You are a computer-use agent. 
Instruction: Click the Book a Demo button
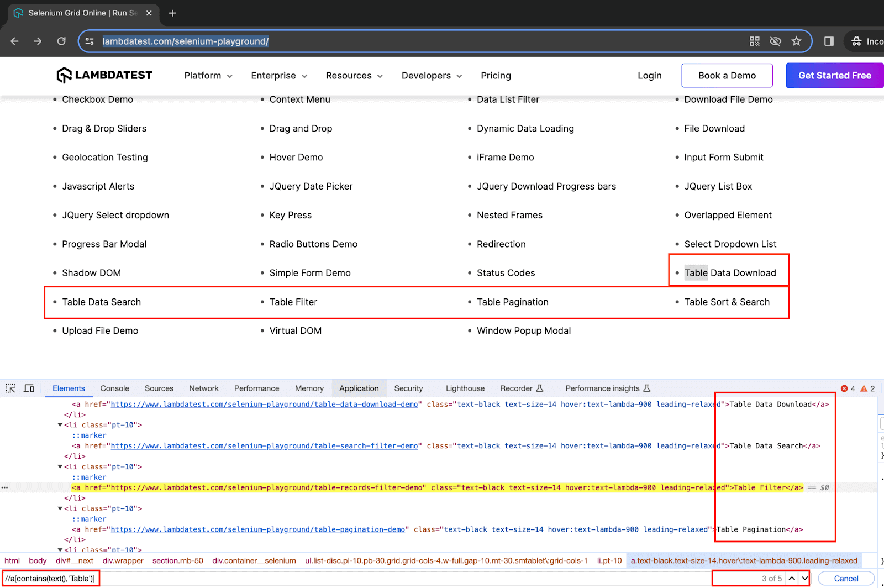tap(727, 76)
